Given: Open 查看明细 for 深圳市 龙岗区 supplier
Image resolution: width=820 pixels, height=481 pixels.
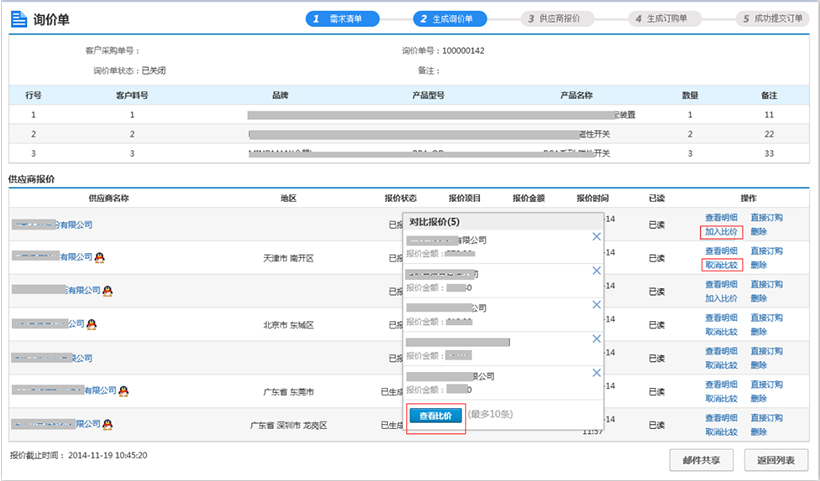Looking at the screenshot, I should click(x=721, y=418).
